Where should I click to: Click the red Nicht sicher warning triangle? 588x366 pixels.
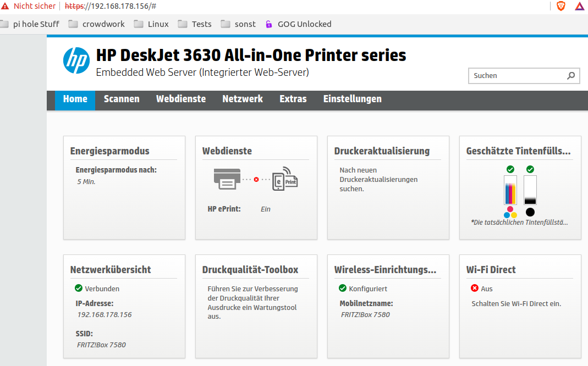click(5, 6)
